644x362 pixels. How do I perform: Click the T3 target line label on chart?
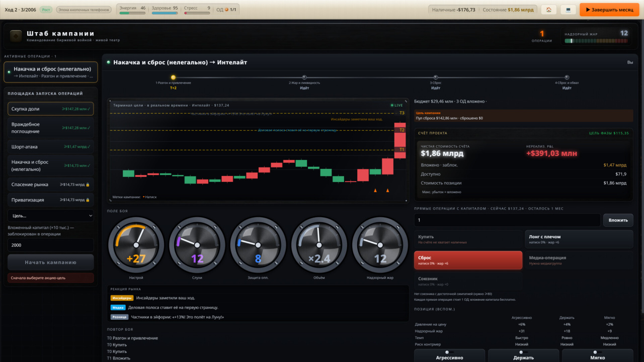(x=401, y=113)
